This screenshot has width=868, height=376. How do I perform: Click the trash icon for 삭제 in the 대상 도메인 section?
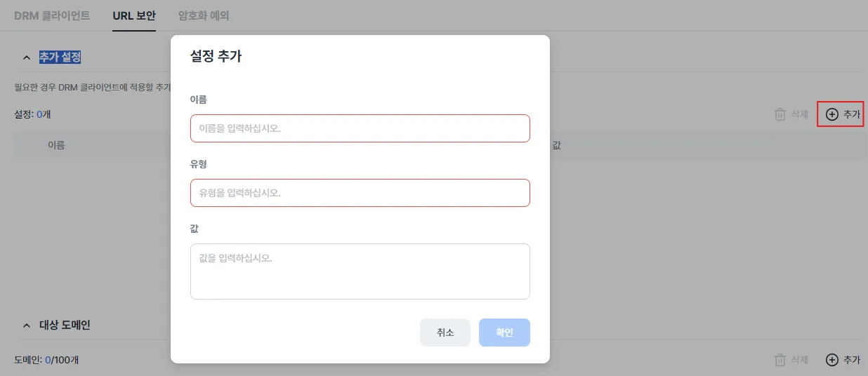[780, 360]
